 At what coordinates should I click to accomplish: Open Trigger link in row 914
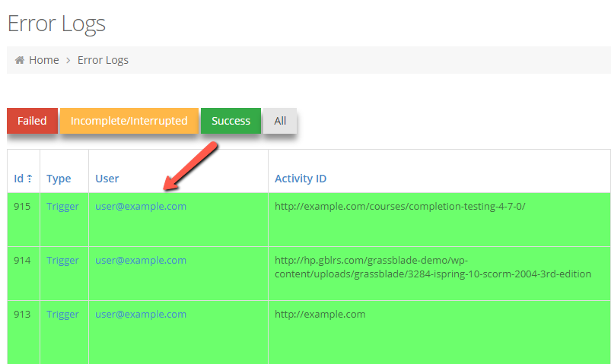pos(62,261)
